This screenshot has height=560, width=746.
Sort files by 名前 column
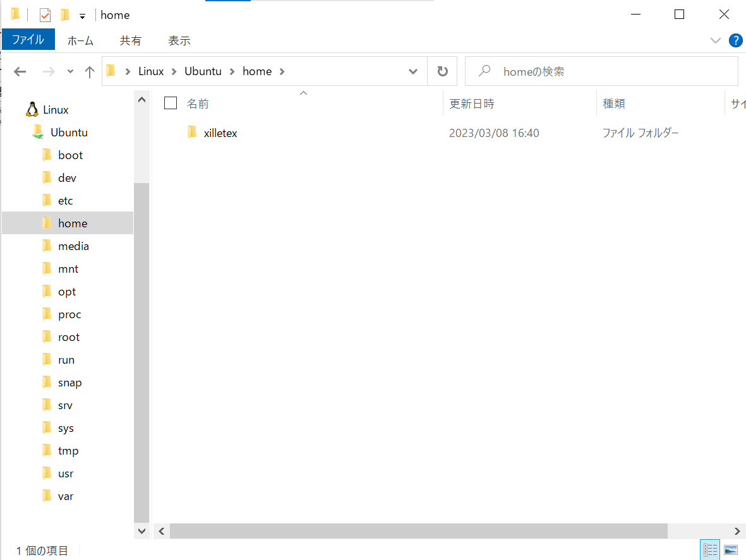[198, 104]
